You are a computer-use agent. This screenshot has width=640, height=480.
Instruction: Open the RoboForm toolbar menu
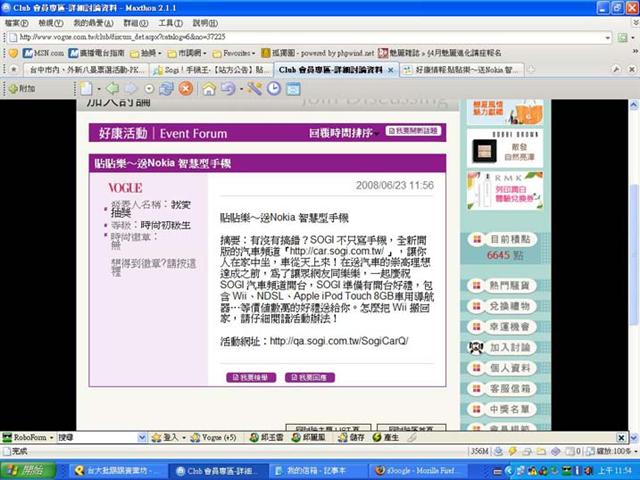[x=28, y=438]
